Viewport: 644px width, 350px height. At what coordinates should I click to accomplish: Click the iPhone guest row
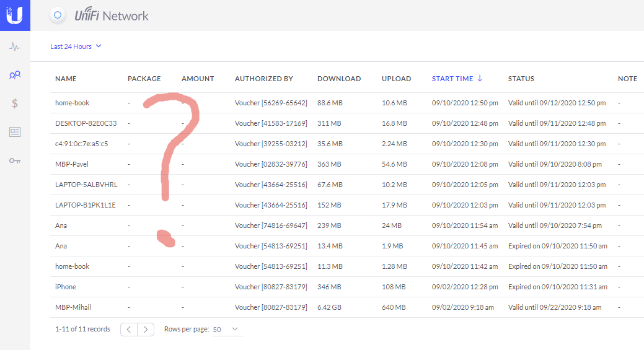coord(66,287)
